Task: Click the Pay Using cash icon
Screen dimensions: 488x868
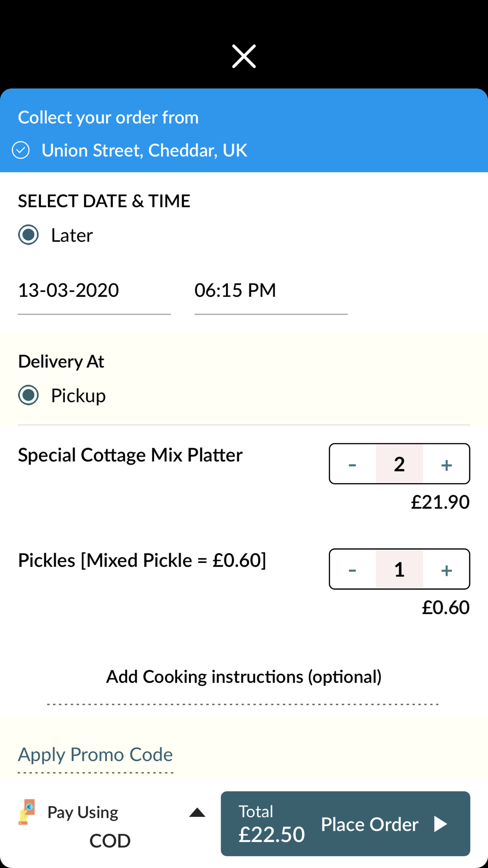Action: 27,812
